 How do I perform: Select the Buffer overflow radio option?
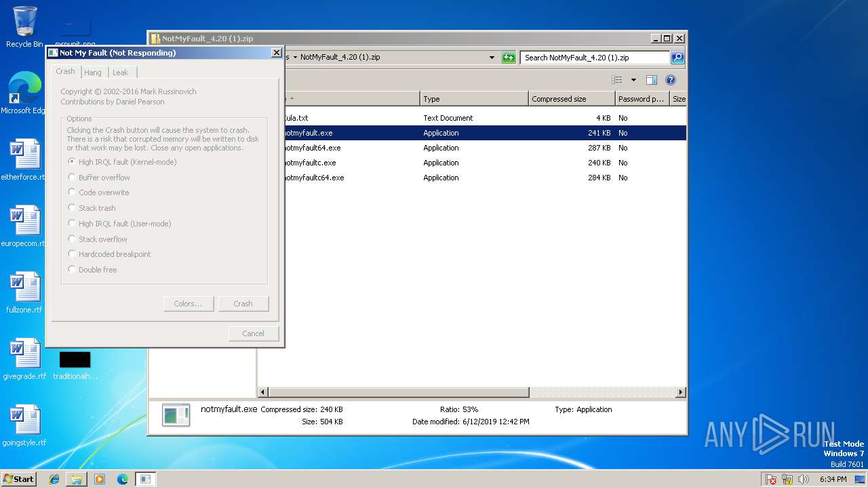coord(99,178)
